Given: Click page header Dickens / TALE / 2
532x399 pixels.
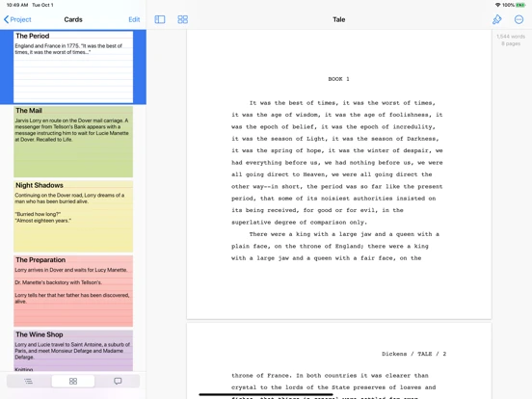Looking at the screenshot, I should click(x=413, y=354).
